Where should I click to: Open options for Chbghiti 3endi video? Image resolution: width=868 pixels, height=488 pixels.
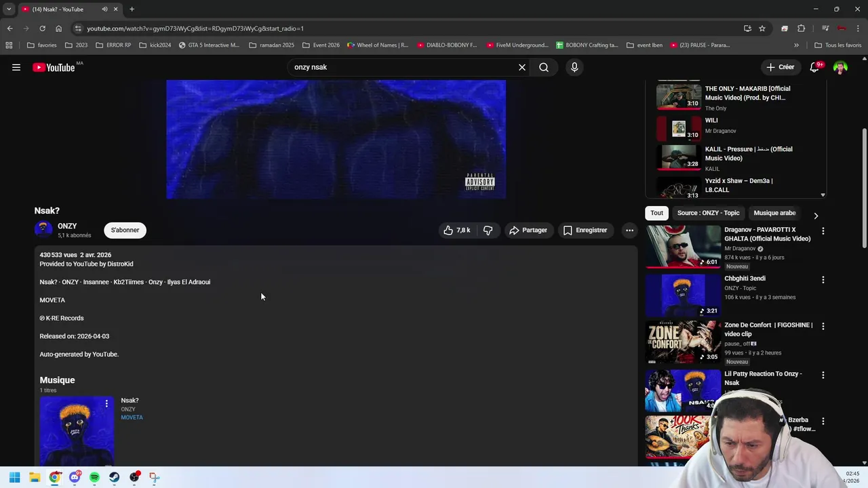pyautogui.click(x=823, y=280)
